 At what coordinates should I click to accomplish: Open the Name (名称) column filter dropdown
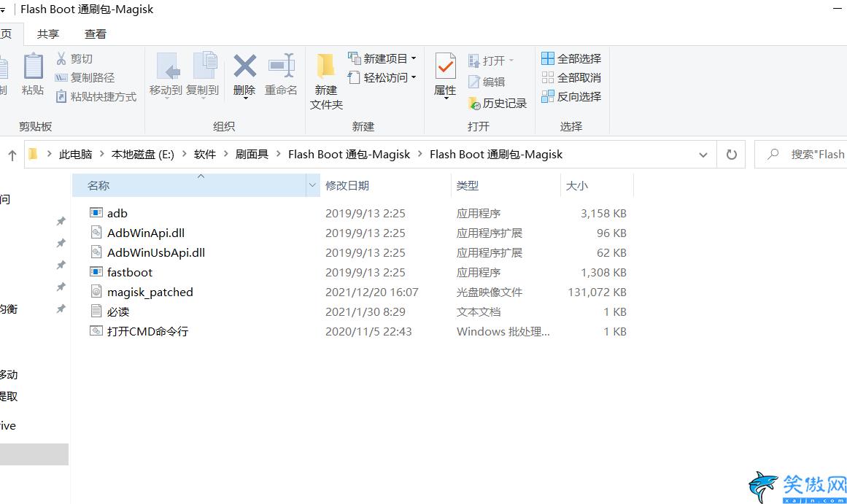point(312,185)
